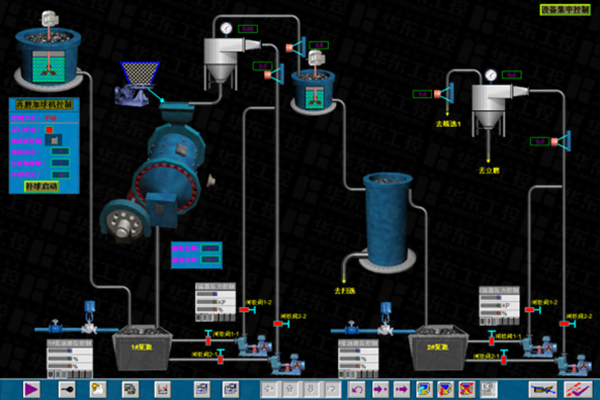
Task: Click the last trend chart toolbar icon
Action: click(x=577, y=388)
